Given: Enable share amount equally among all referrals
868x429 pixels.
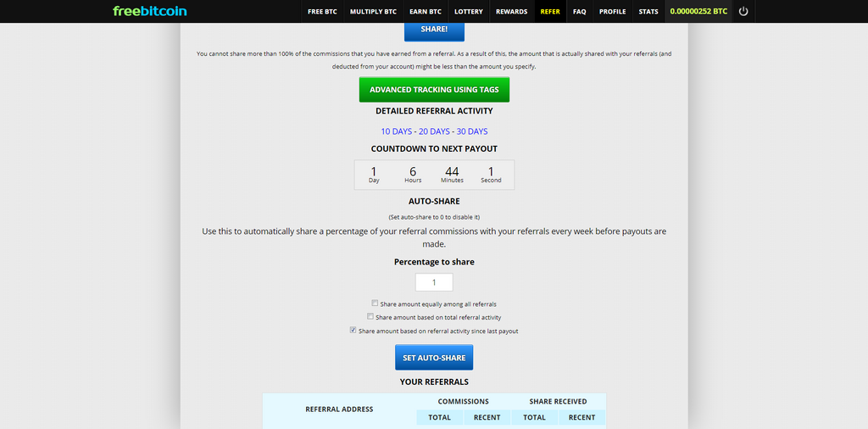Looking at the screenshot, I should [375, 304].
